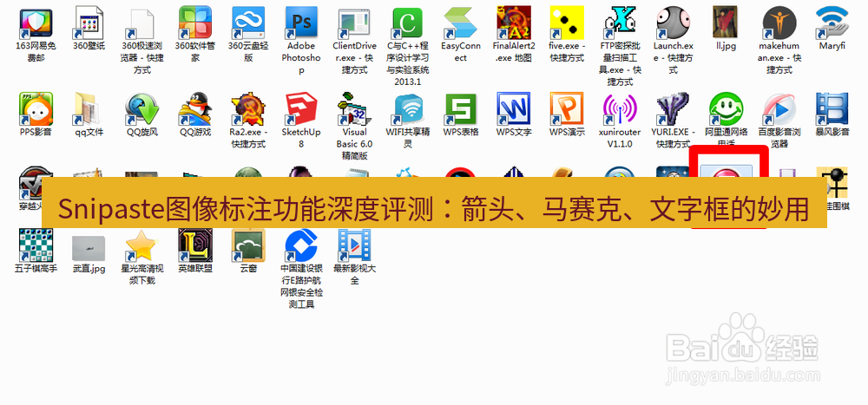Launch SketchUp 8 from the desktop
The height and width of the screenshot is (405, 868).
[302, 109]
